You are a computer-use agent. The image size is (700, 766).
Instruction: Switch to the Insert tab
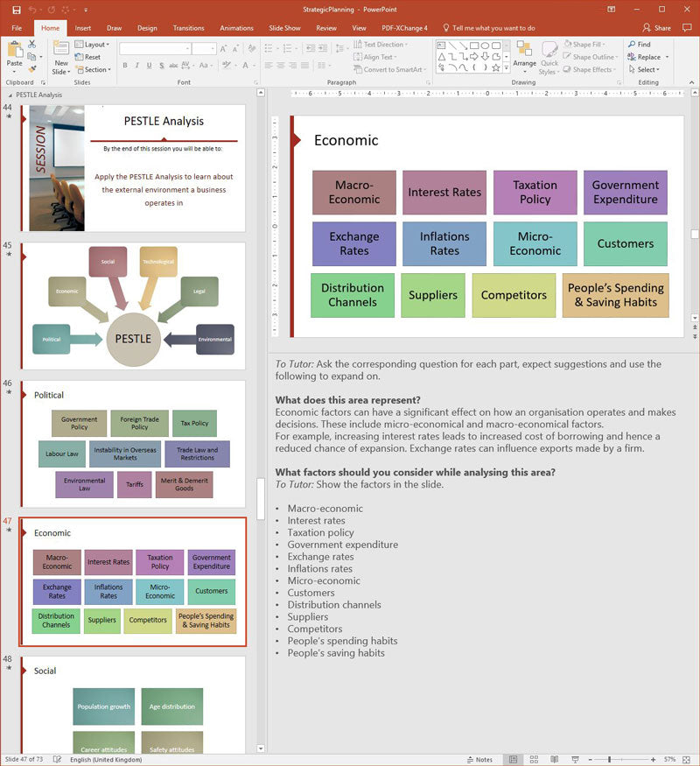(x=83, y=28)
